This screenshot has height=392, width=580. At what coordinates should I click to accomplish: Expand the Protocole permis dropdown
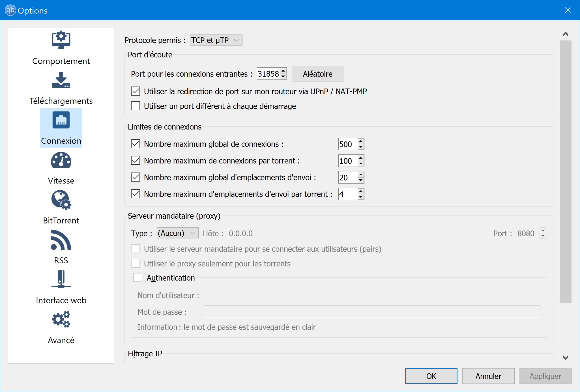pos(216,40)
